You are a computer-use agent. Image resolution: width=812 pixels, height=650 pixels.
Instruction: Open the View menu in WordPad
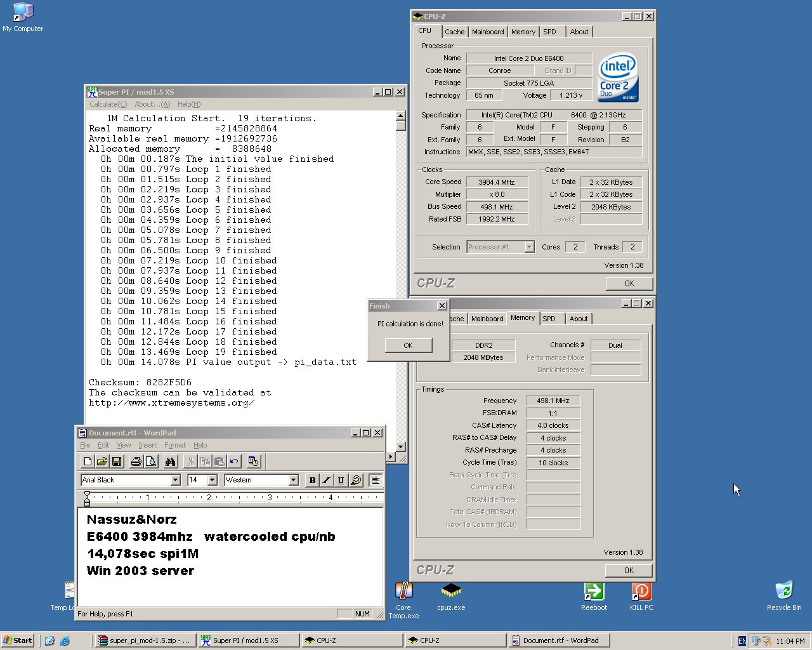[x=124, y=445]
